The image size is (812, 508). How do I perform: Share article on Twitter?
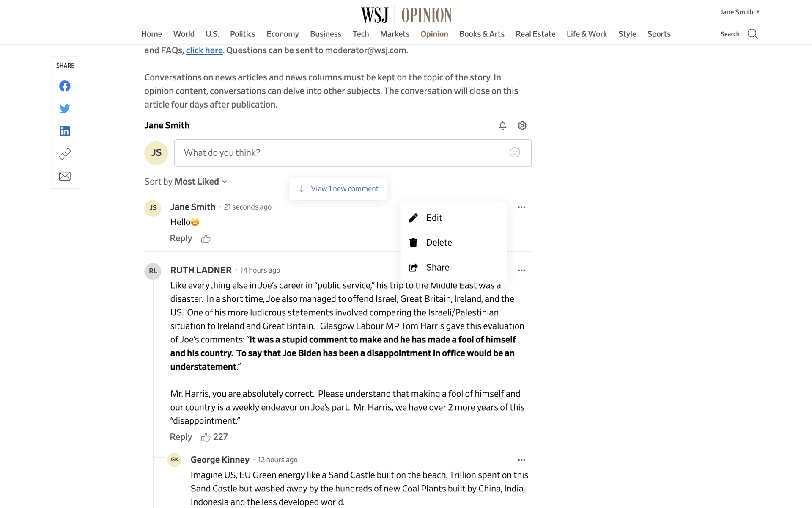tap(65, 109)
